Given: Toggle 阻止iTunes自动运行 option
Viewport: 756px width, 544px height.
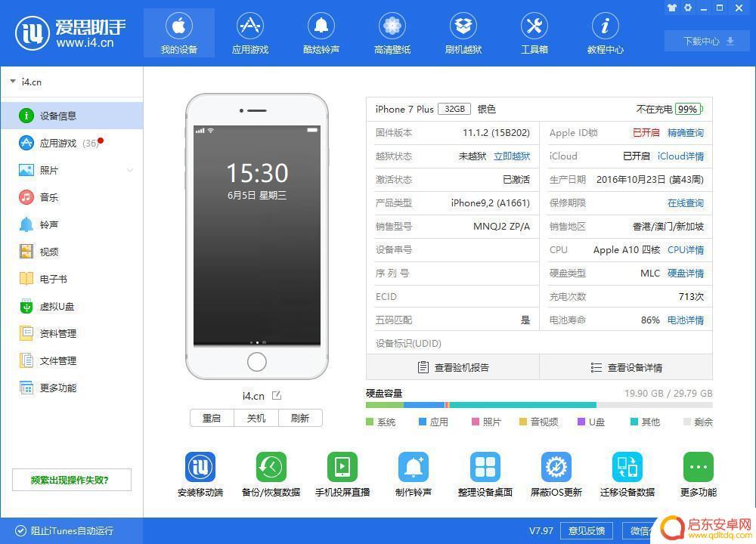Looking at the screenshot, I should point(64,530).
